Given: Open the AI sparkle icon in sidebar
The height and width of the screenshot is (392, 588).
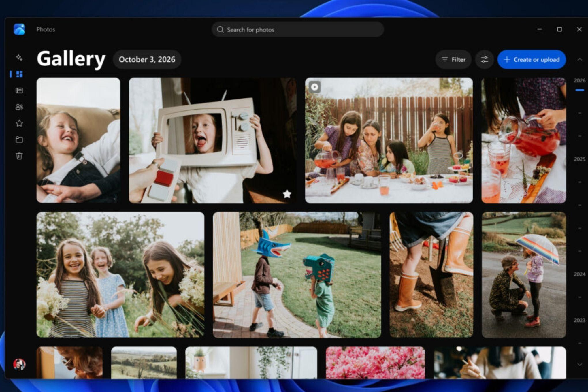Looking at the screenshot, I should (19, 57).
